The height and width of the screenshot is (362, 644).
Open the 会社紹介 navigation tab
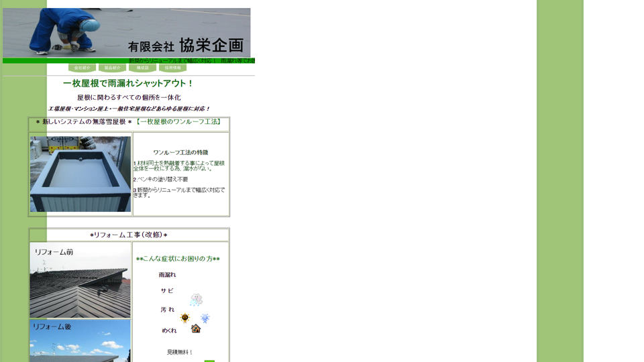[82, 68]
